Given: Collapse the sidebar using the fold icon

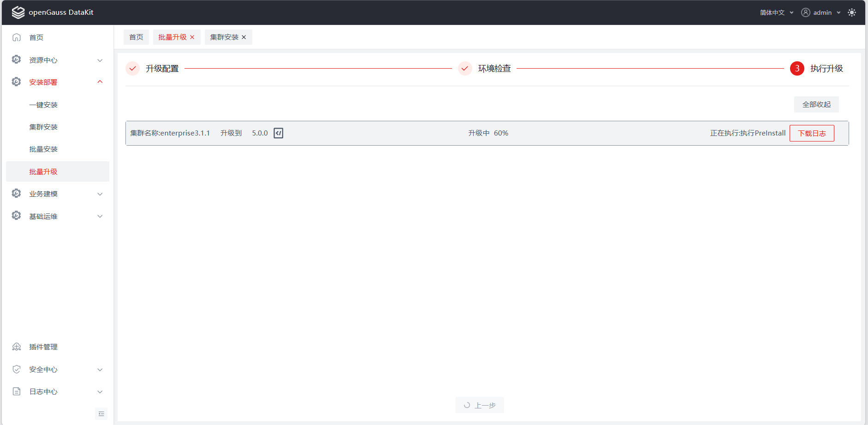Looking at the screenshot, I should coord(101,414).
